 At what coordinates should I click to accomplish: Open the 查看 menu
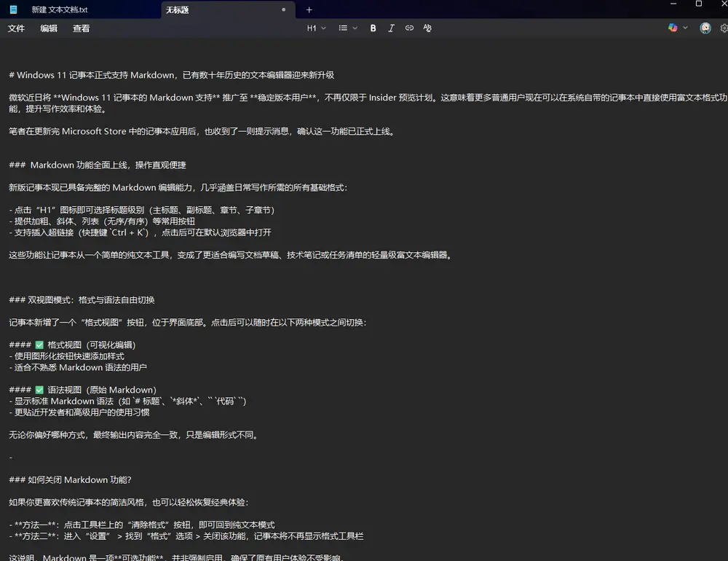(82, 28)
